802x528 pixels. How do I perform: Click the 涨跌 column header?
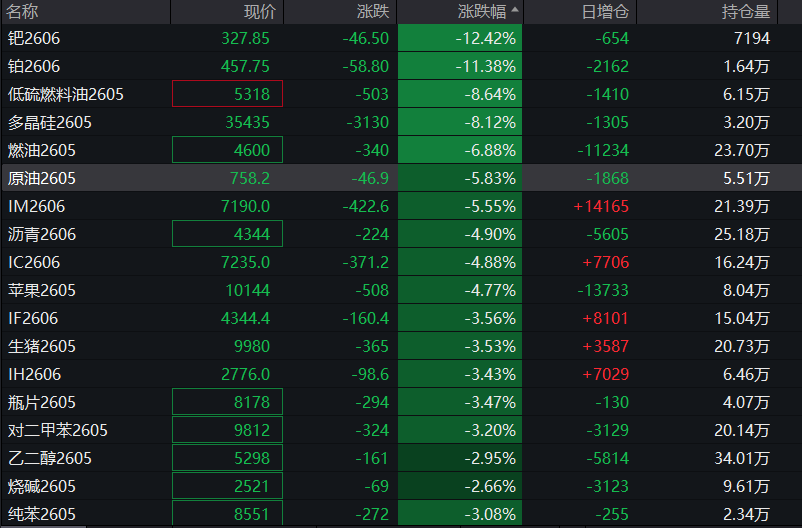click(373, 12)
